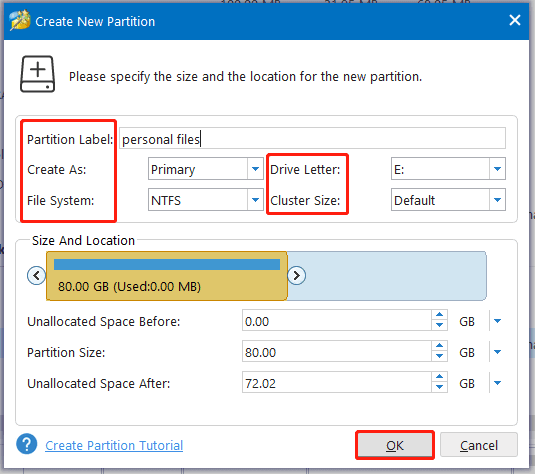The image size is (535, 474).
Task: Click the 'Cluster Size:' label
Action: (x=305, y=200)
